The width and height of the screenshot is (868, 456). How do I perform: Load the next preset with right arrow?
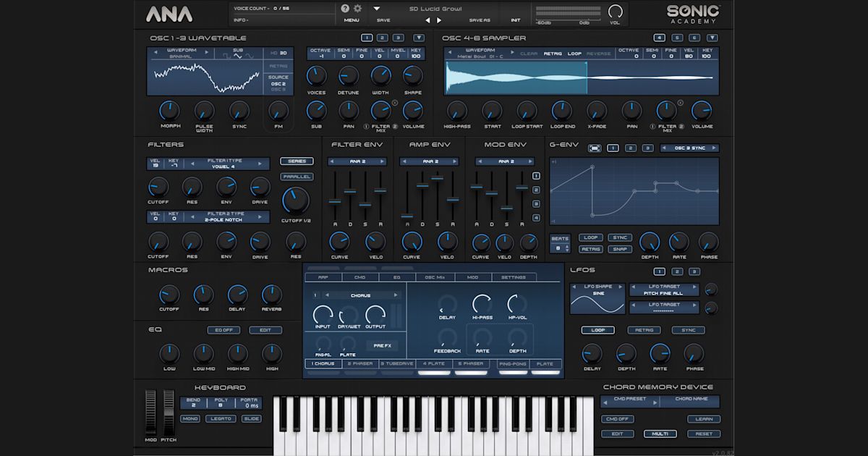439,20
